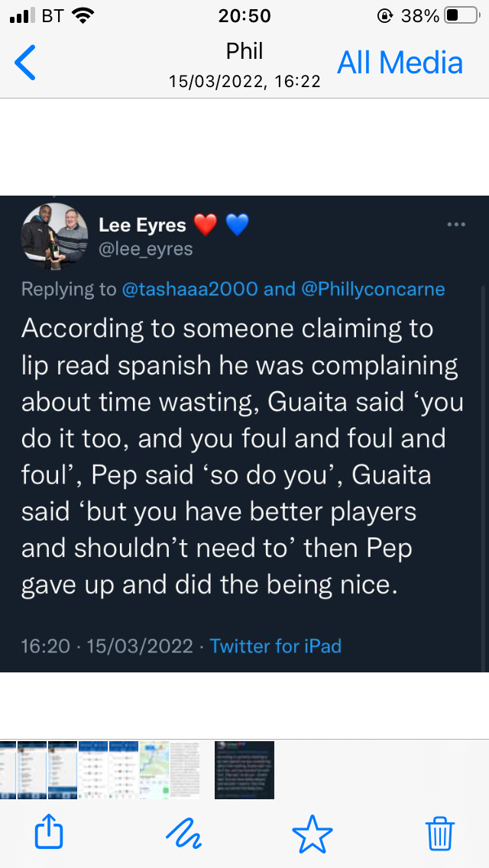Tap the markup scribble icon
This screenshot has width=489, height=868.
[x=183, y=832]
